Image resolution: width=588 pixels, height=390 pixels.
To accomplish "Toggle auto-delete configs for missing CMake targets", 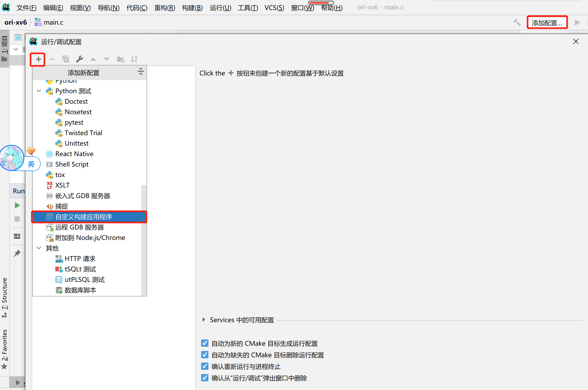I will (205, 355).
